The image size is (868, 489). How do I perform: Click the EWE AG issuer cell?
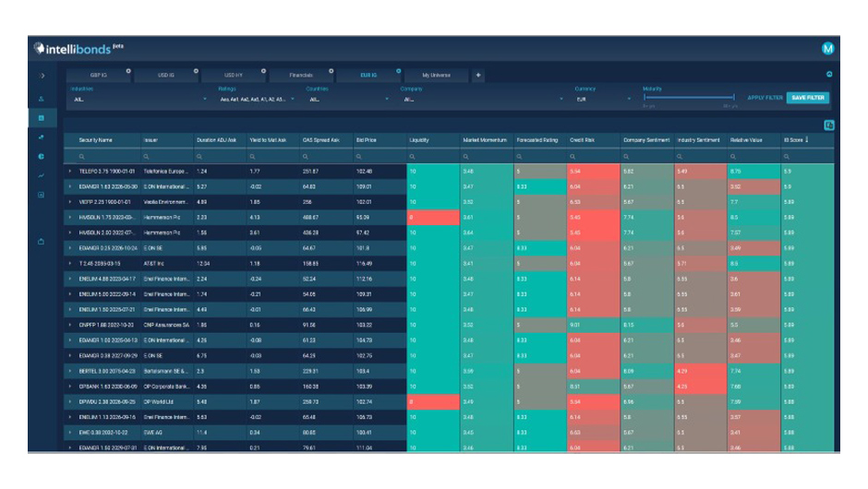(166, 433)
